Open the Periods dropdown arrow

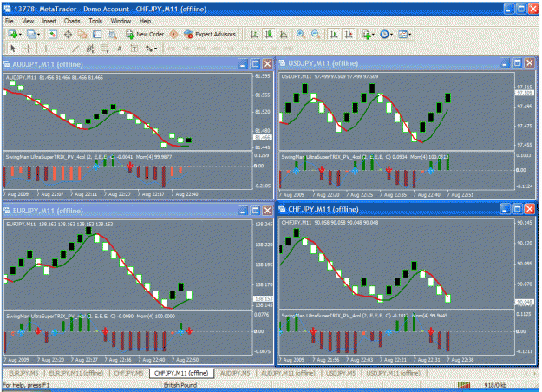(391, 34)
